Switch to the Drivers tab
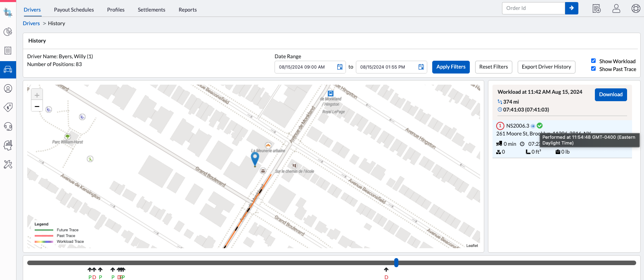The height and width of the screenshot is (280, 644). [32, 9]
